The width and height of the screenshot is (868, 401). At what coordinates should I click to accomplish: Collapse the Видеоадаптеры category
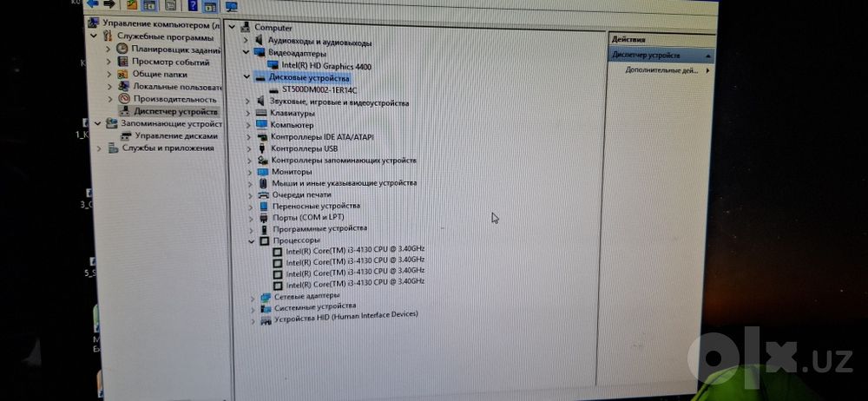coord(246,52)
